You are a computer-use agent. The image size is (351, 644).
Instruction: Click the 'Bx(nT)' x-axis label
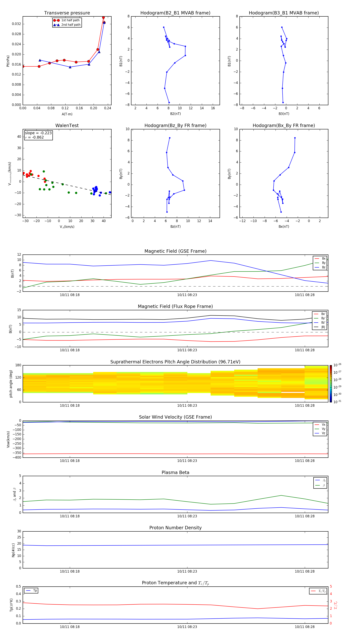pyautogui.click(x=284, y=227)
